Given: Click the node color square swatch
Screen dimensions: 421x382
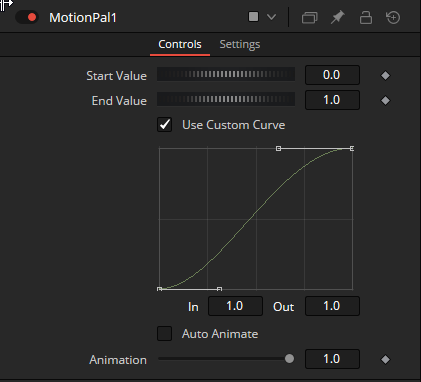Looking at the screenshot, I should click(x=253, y=17).
